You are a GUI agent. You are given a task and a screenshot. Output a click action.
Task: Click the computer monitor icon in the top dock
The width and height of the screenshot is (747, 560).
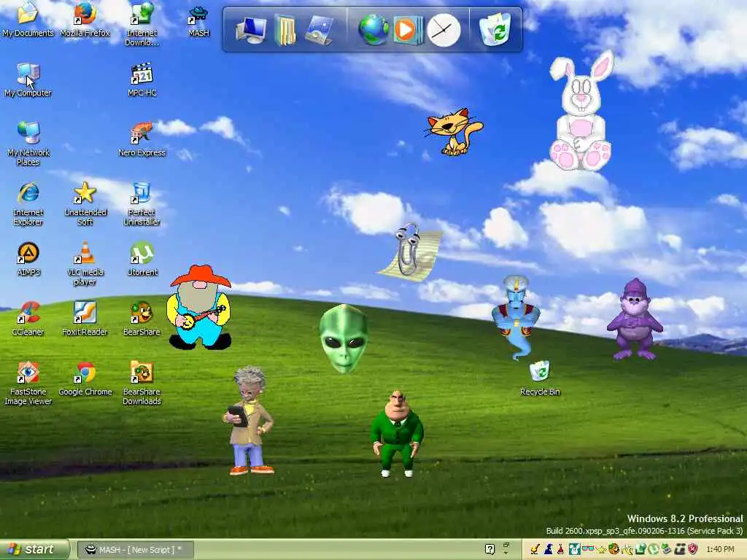[x=251, y=29]
